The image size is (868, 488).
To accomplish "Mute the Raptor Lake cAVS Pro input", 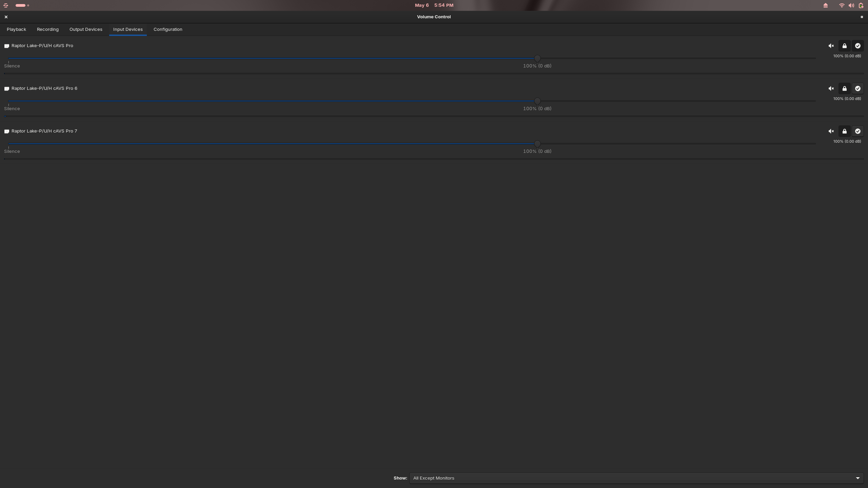I will coord(831,46).
